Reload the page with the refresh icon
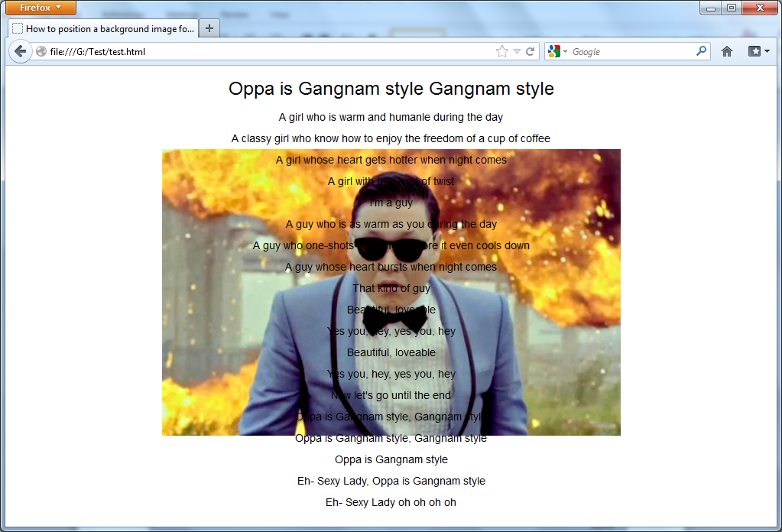 [x=531, y=51]
